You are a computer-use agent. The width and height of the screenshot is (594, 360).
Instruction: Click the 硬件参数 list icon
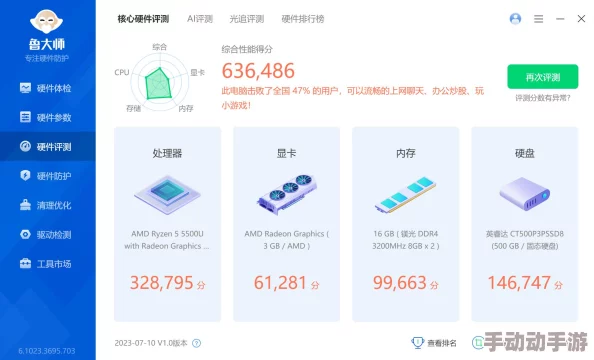point(25,117)
